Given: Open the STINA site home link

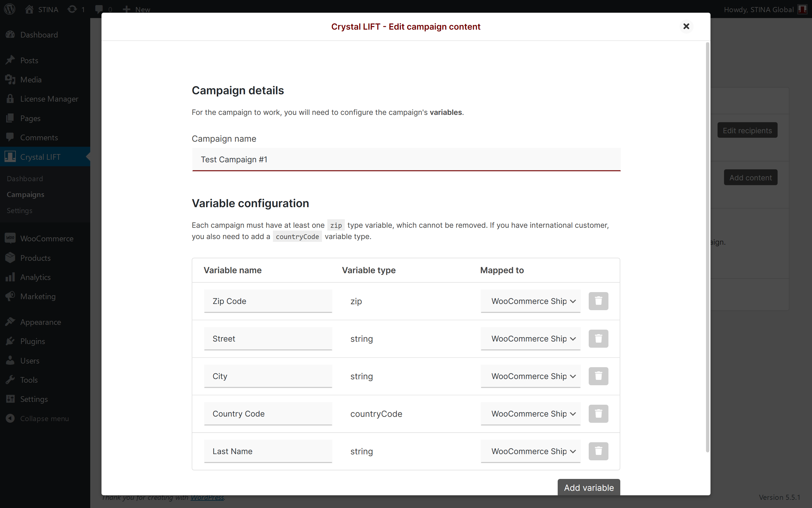Looking at the screenshot, I should click(42, 9).
